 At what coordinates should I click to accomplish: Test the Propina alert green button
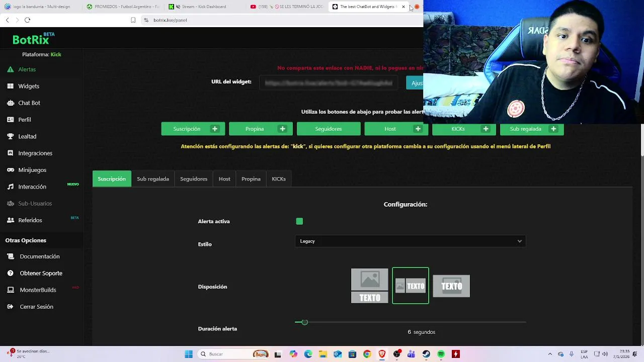point(261,129)
